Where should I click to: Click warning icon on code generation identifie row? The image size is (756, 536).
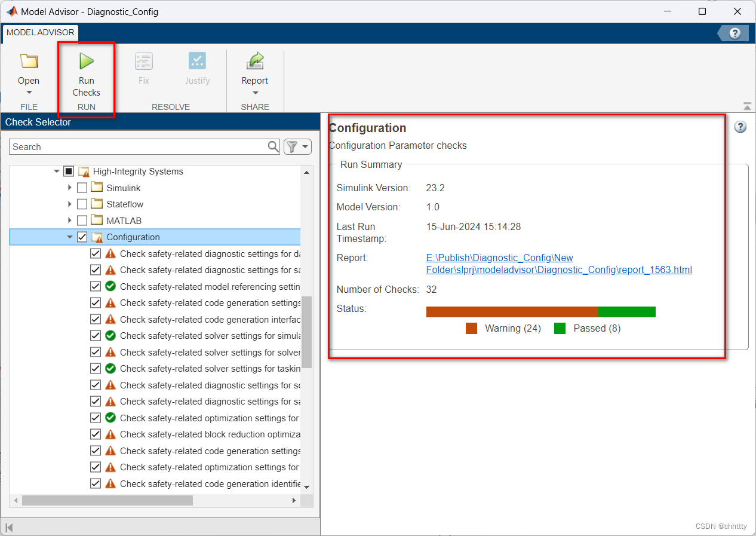pyautogui.click(x=110, y=483)
